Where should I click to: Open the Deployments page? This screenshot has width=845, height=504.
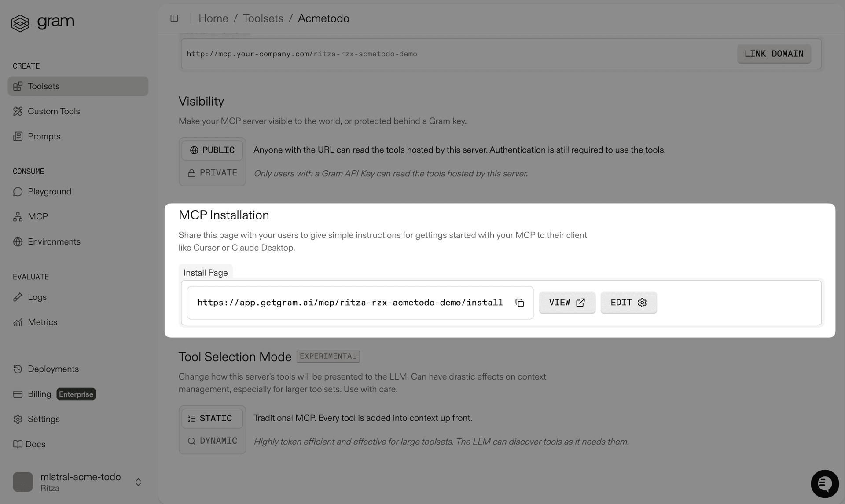[x=53, y=369]
